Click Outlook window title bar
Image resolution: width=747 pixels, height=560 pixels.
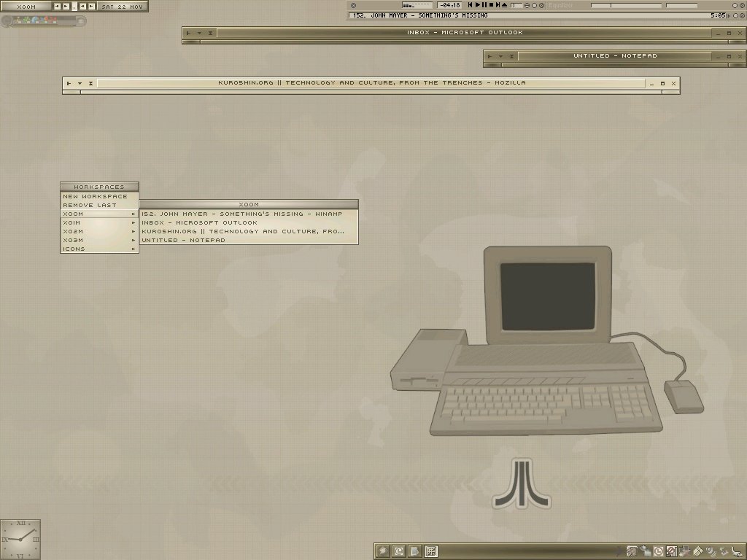click(465, 32)
